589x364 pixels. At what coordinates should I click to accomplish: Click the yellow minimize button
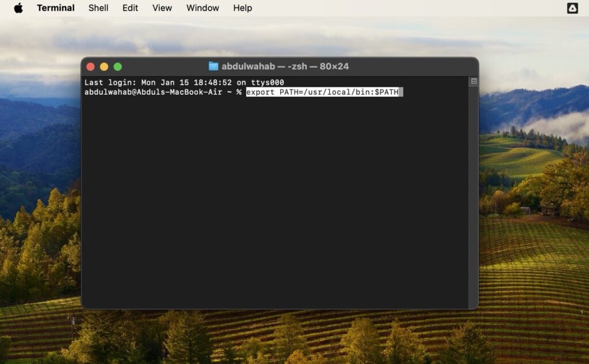[104, 66]
